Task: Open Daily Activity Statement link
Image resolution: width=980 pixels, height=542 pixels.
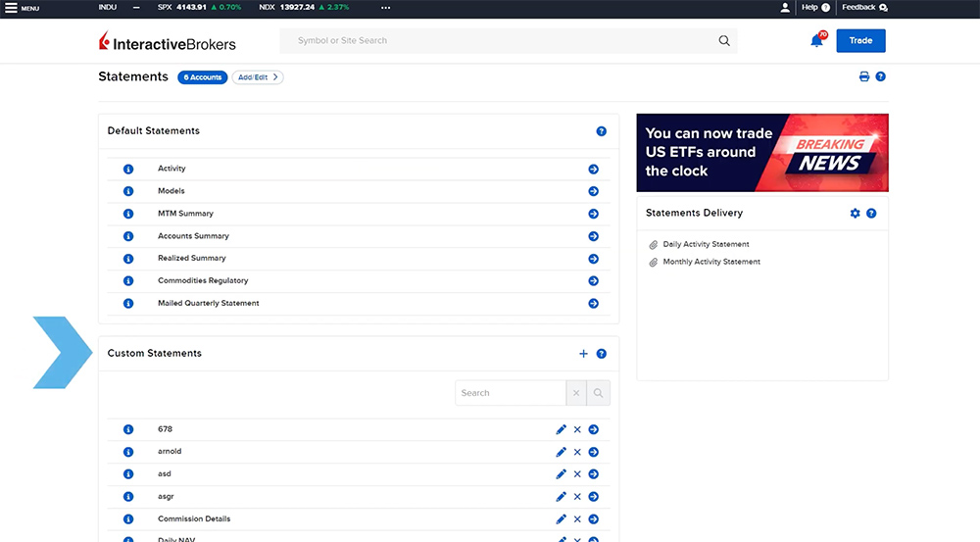Action: (x=706, y=244)
